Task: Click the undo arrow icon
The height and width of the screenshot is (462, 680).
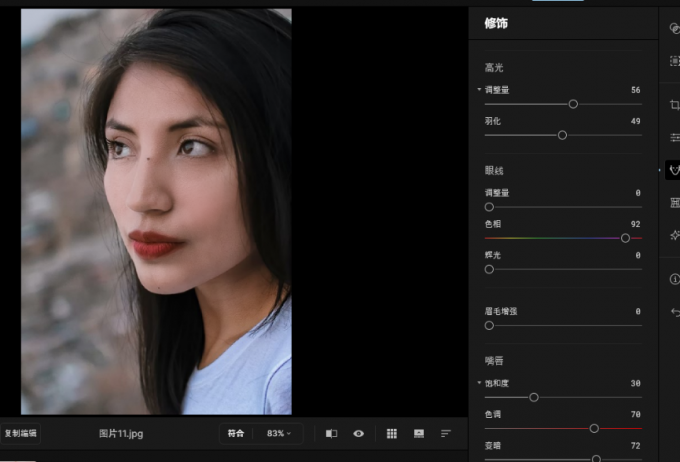Action: click(x=674, y=312)
